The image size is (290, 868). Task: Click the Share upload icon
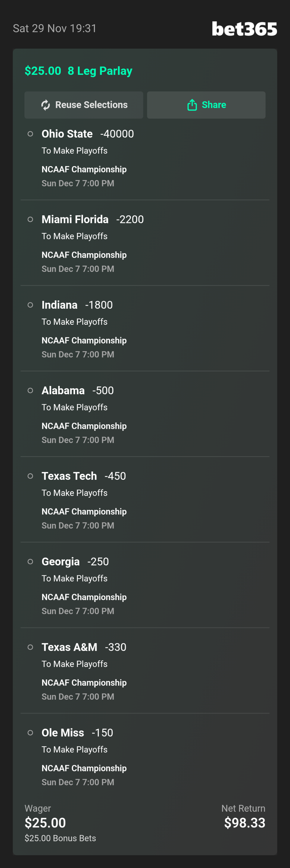(x=192, y=105)
